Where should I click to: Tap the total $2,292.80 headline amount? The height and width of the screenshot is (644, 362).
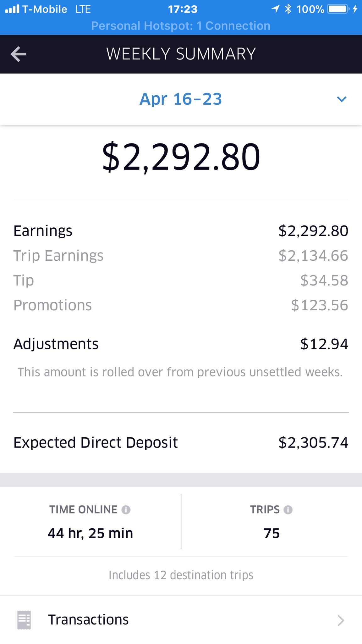(181, 157)
